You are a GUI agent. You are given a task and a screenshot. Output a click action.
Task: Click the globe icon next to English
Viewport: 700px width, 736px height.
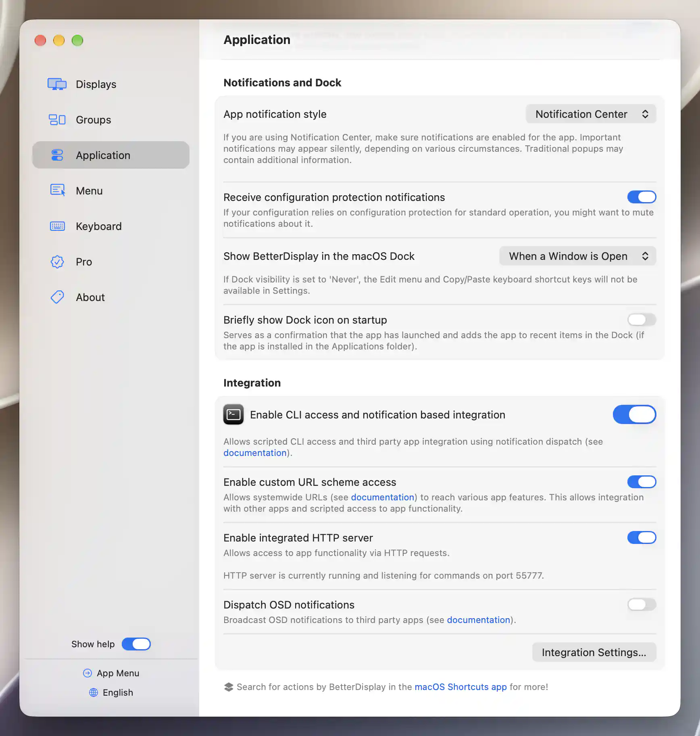tap(94, 692)
